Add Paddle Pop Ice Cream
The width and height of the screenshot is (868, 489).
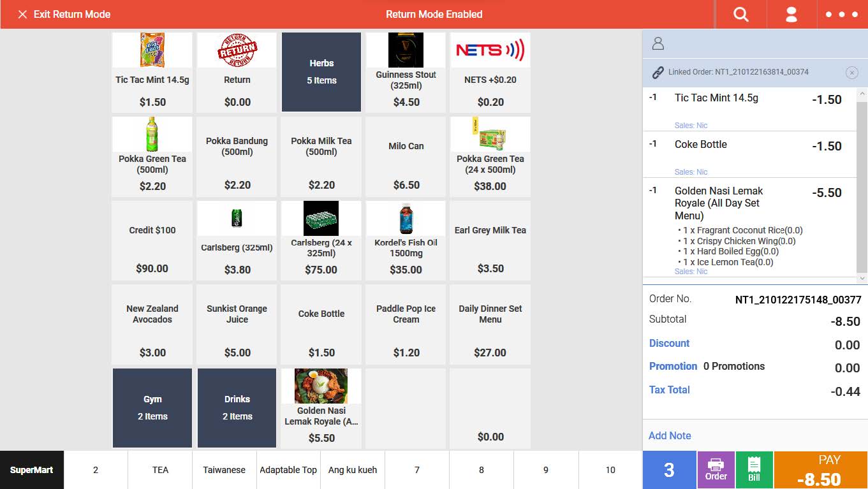[x=406, y=325]
